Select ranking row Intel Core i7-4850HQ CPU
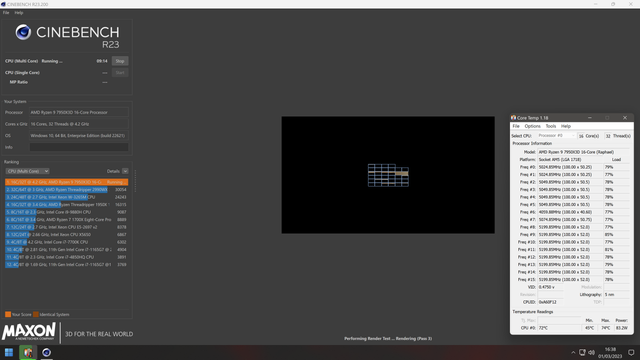Screen dimensions: 640x360 click(67, 257)
